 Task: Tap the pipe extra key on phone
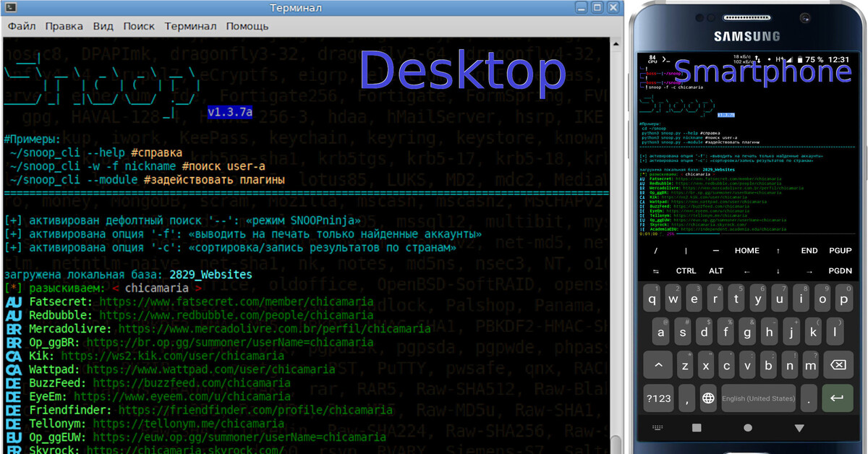click(x=686, y=251)
